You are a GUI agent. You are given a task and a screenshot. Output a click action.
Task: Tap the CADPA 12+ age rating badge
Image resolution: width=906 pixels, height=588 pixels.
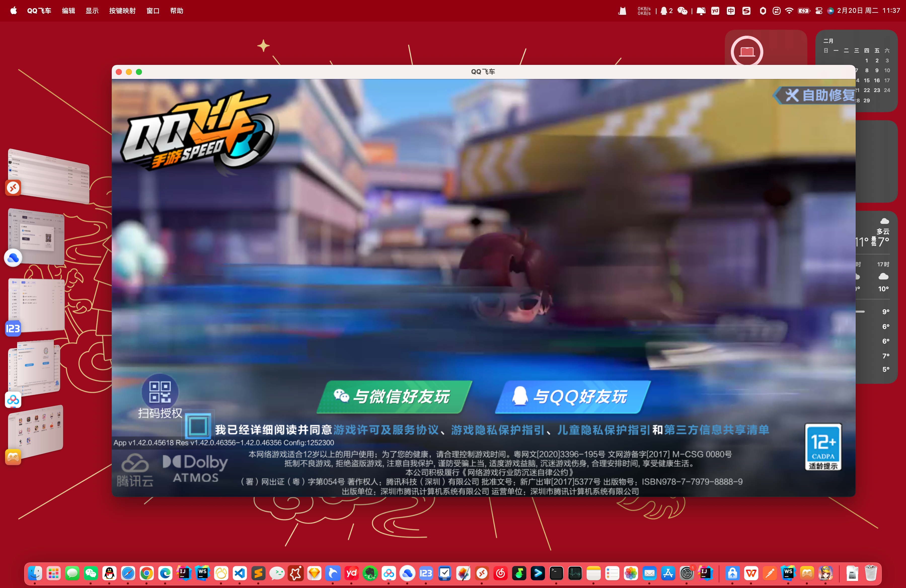click(x=823, y=447)
